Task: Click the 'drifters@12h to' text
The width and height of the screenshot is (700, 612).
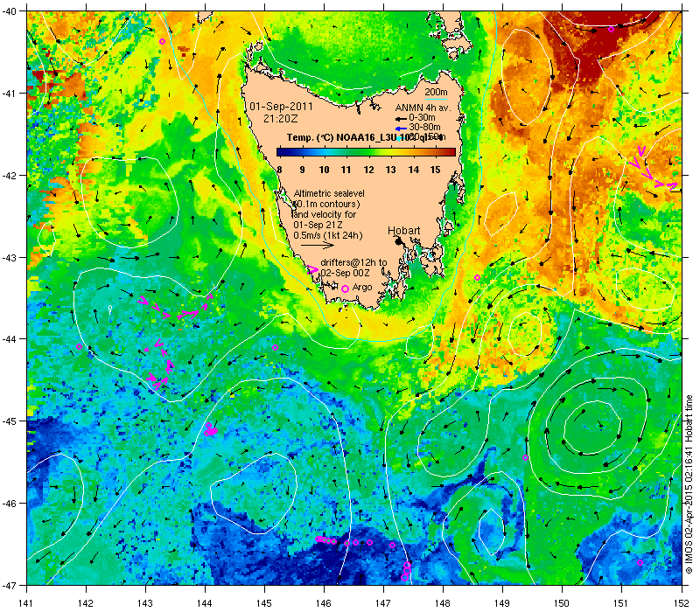Action: click(354, 262)
